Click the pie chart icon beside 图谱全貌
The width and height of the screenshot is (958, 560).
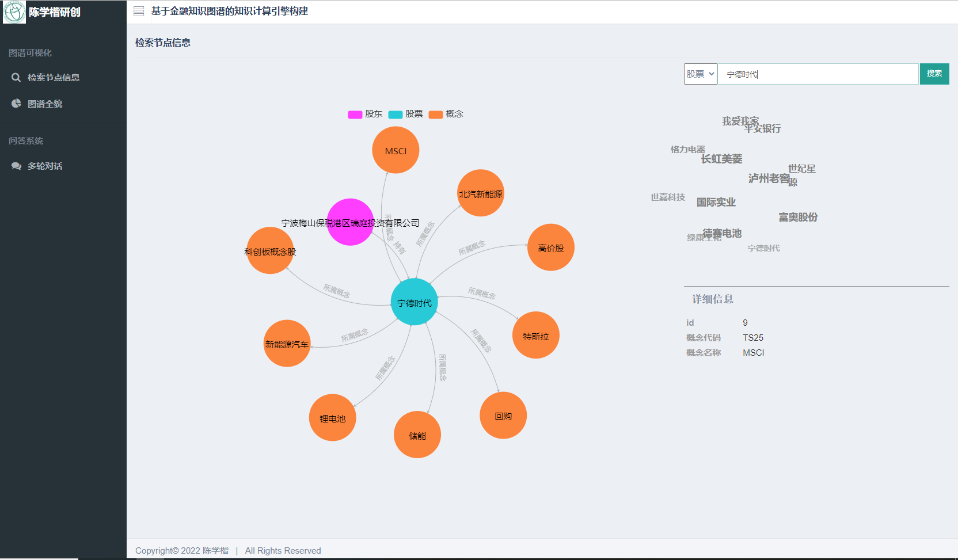click(x=16, y=104)
